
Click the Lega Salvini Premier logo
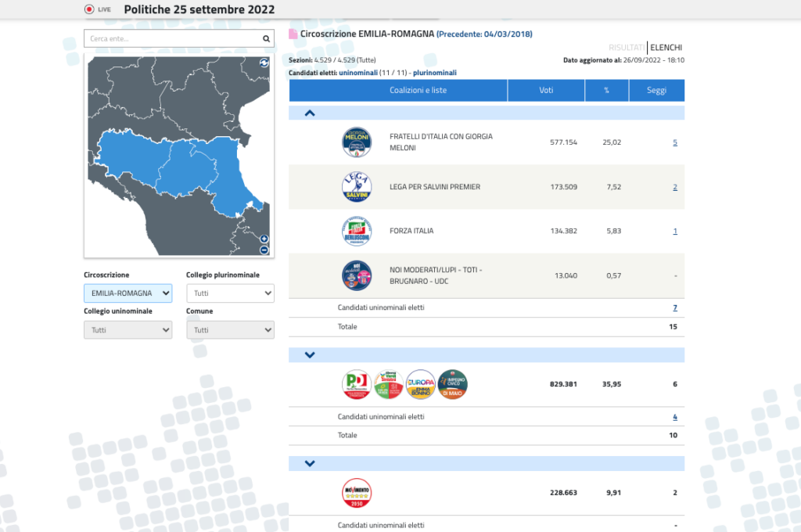[x=357, y=186]
